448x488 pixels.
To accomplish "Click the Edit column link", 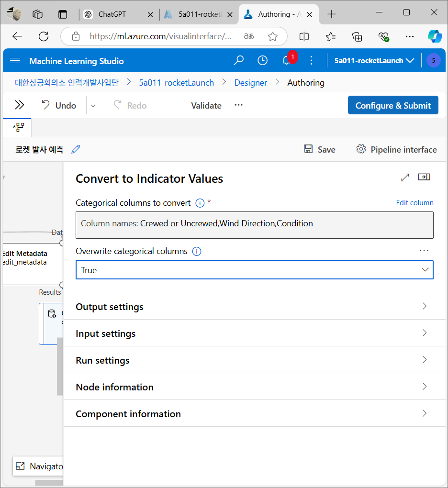I will point(414,203).
